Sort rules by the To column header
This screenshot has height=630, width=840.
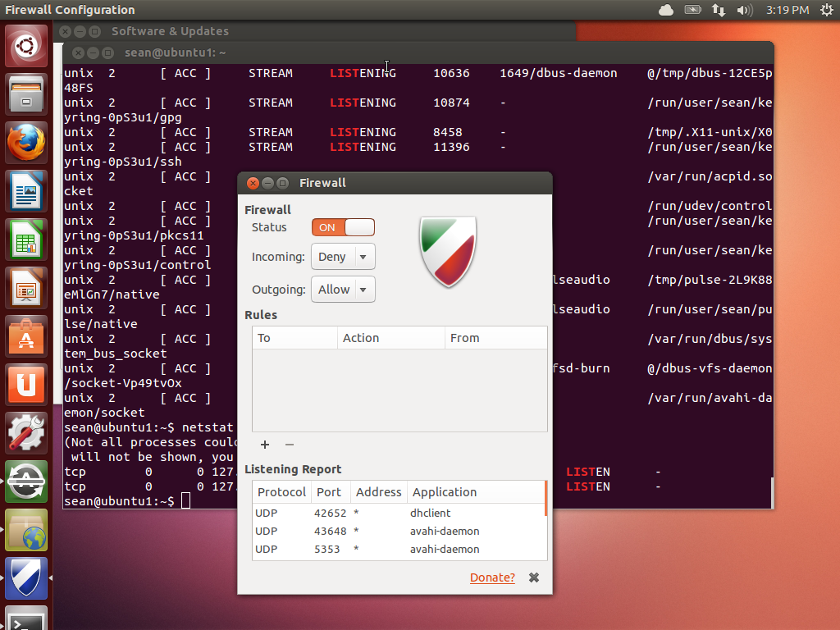294,338
